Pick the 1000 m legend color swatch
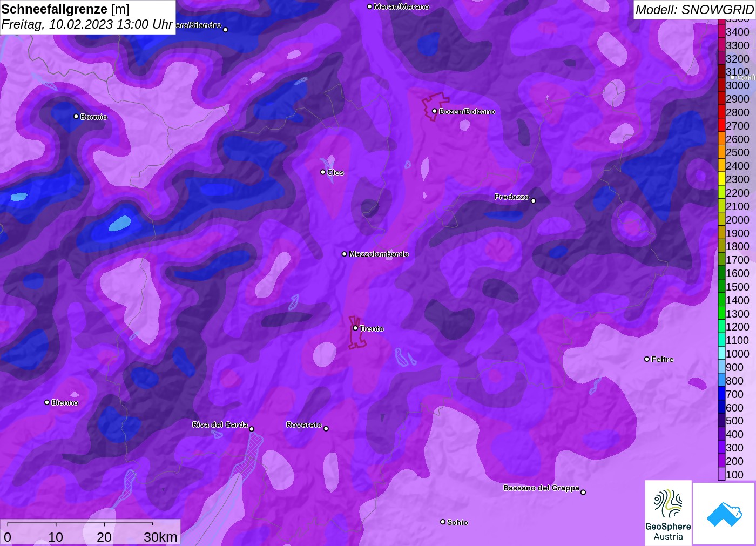This screenshot has height=546, width=756. (x=721, y=354)
